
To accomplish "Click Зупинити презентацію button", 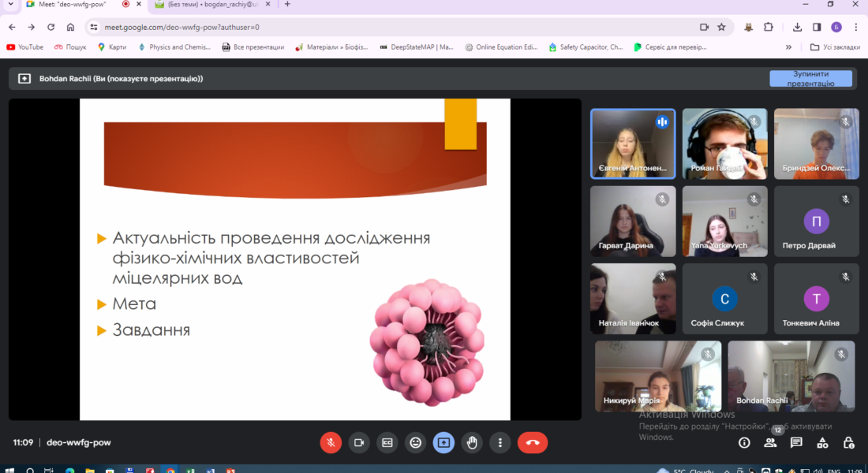I will click(810, 78).
